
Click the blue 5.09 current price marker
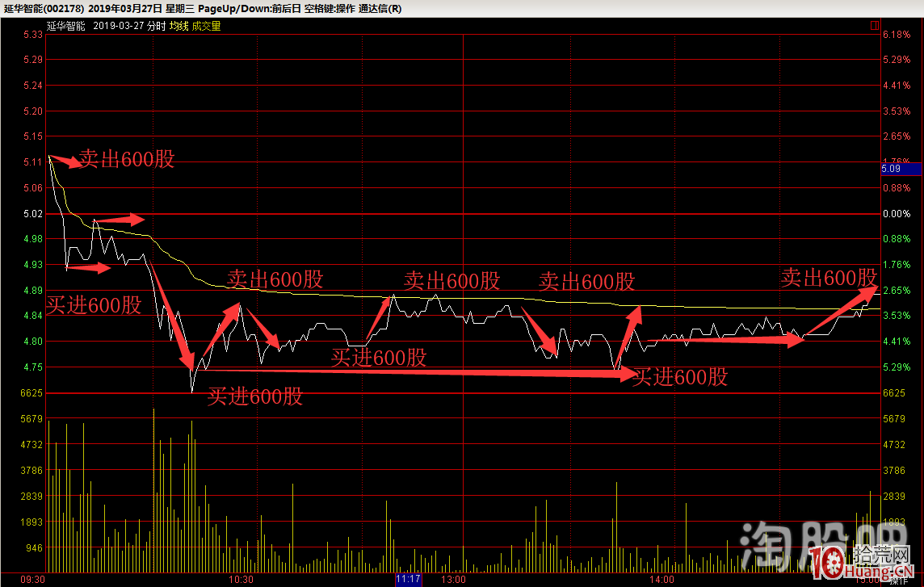[x=901, y=169]
